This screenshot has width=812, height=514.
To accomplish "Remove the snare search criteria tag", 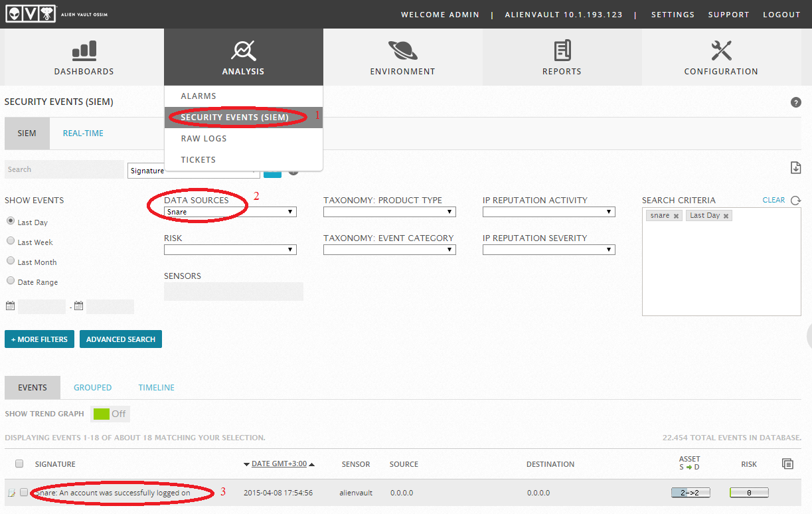I will coord(676,216).
